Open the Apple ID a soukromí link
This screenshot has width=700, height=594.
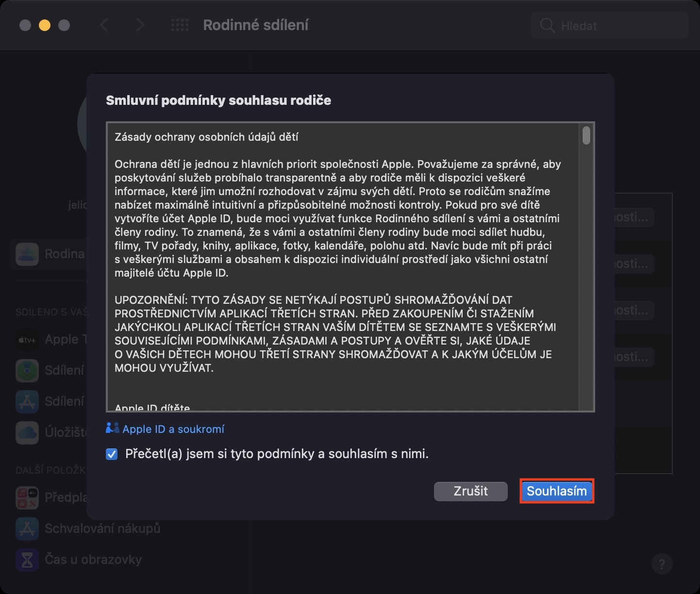(x=173, y=429)
